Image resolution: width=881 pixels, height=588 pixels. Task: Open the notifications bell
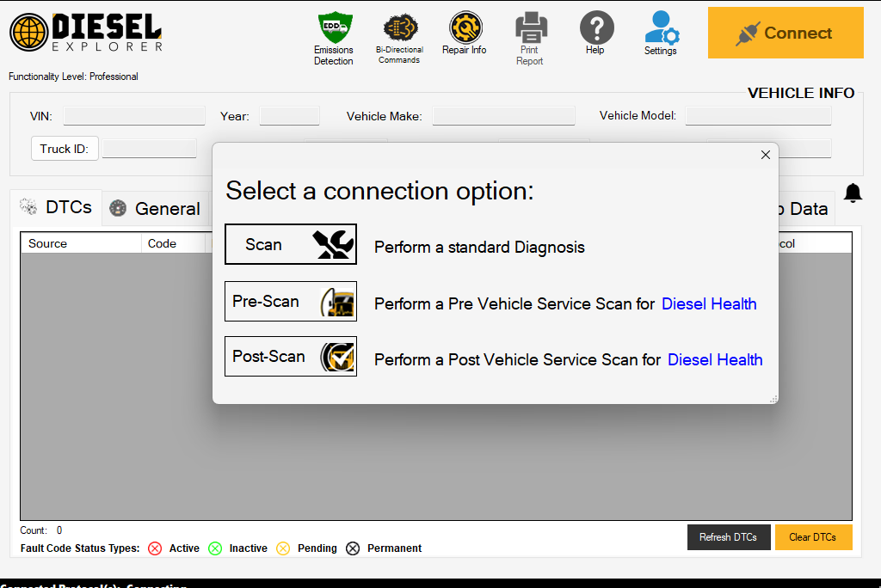click(x=853, y=193)
